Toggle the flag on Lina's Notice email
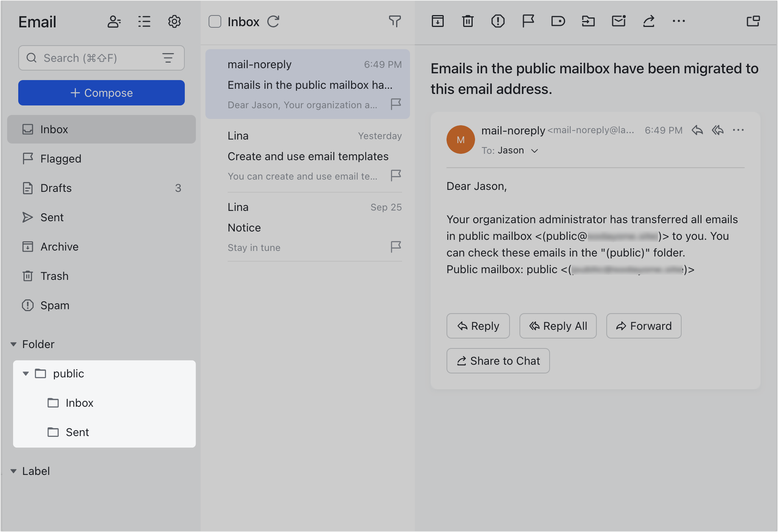 395,247
